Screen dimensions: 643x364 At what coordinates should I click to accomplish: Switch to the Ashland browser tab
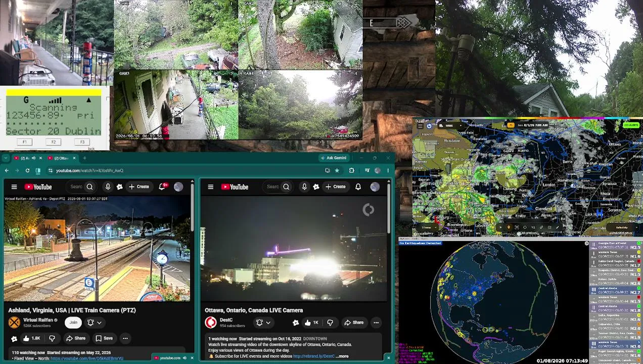pos(28,158)
